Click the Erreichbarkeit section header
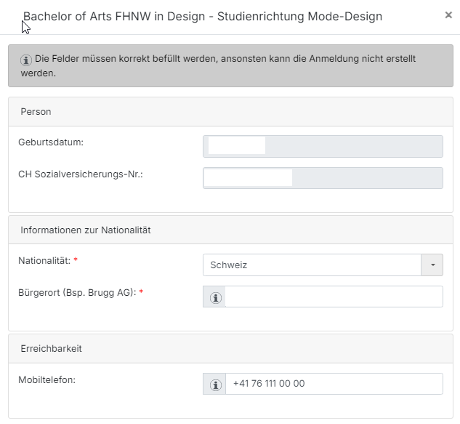Screen dimensions: 460x424 [x=231, y=349]
